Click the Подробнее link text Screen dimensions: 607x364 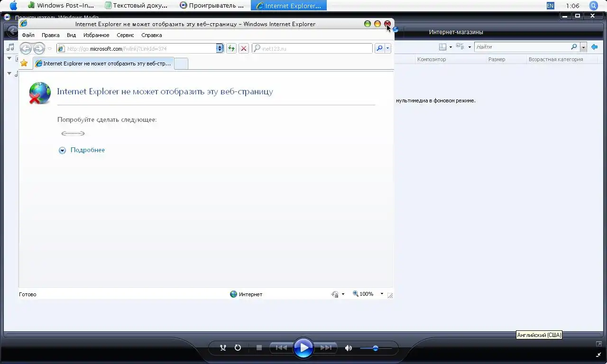[88, 150]
